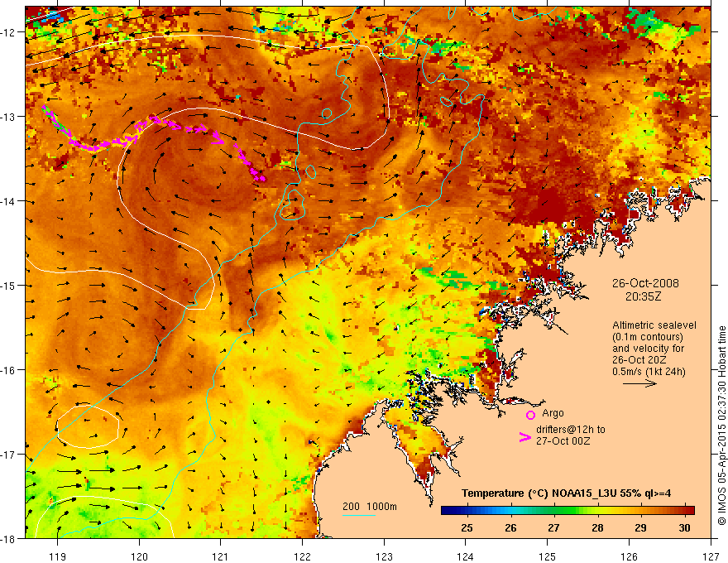Click the "0.5m/s (1kt 24h)" text
The height and width of the screenshot is (563, 728).
click(x=649, y=372)
